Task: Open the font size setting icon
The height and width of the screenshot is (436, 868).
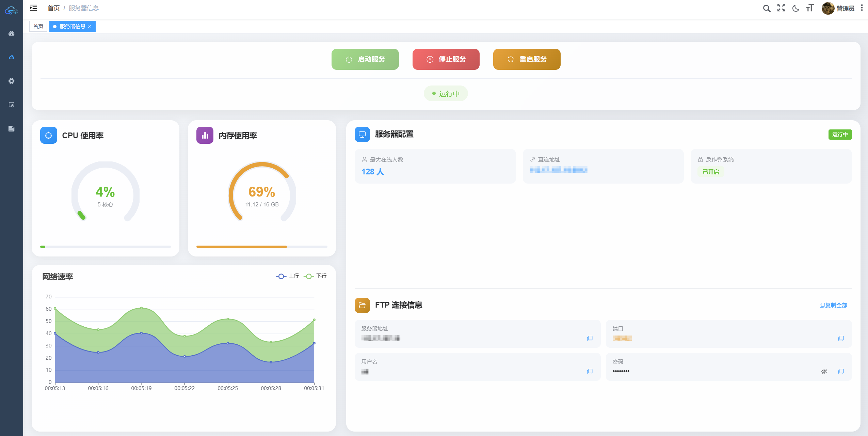Action: coord(810,8)
